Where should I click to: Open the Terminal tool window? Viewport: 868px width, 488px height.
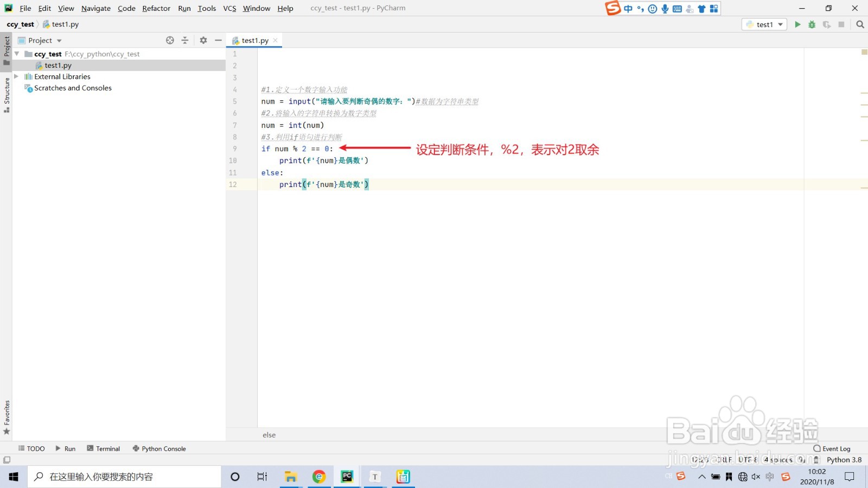[x=103, y=448]
